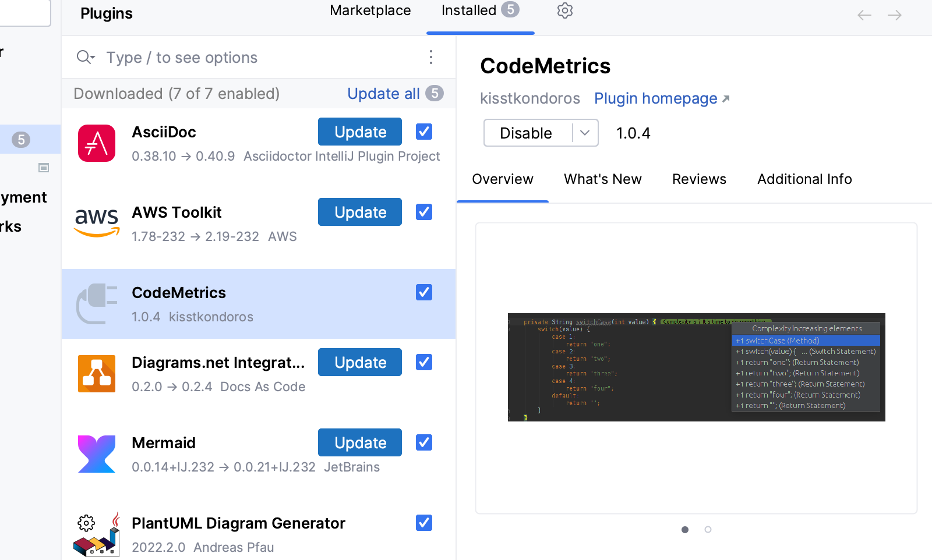932x560 pixels.
Task: Click the Asciidoctor IntelliJ Plugin Project vendor
Action: point(342,156)
